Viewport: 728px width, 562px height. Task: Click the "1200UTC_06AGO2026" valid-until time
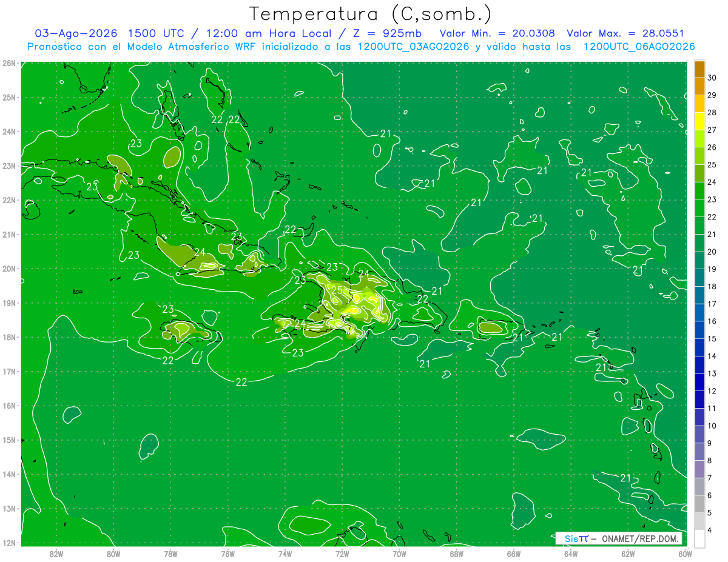(x=639, y=47)
